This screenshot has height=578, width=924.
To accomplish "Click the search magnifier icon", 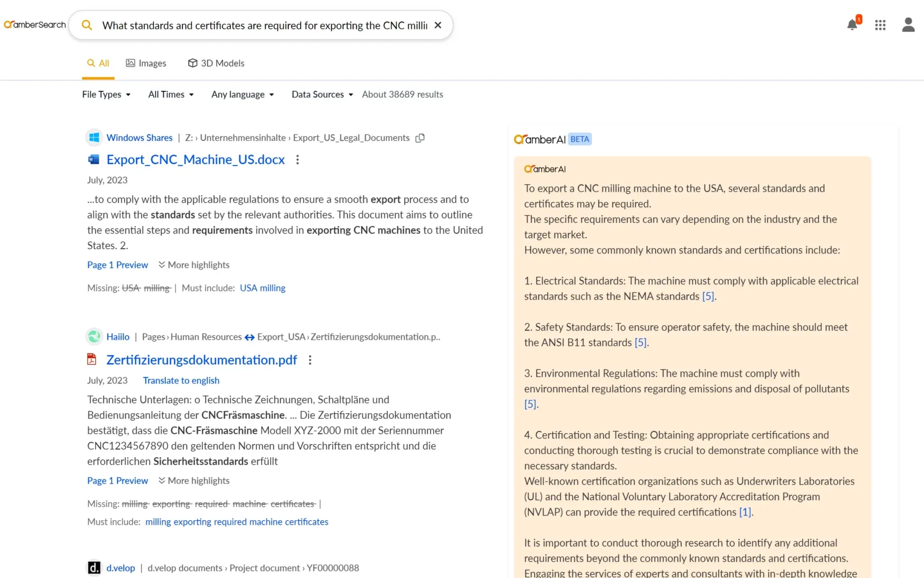I will [x=87, y=25].
